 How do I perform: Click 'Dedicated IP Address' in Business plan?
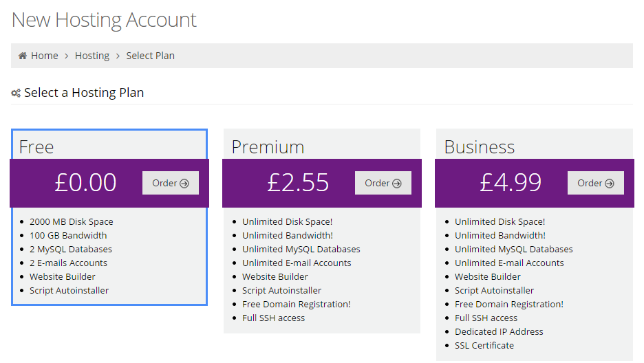click(499, 332)
